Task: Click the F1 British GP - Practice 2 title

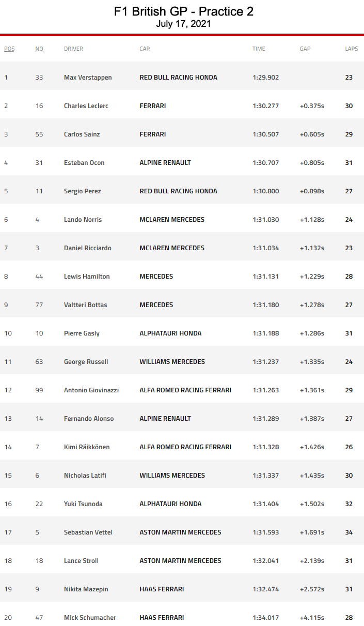Action: pyautogui.click(x=184, y=11)
